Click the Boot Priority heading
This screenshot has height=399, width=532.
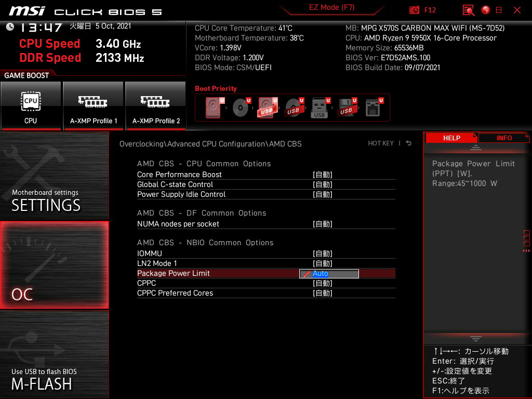click(x=216, y=88)
